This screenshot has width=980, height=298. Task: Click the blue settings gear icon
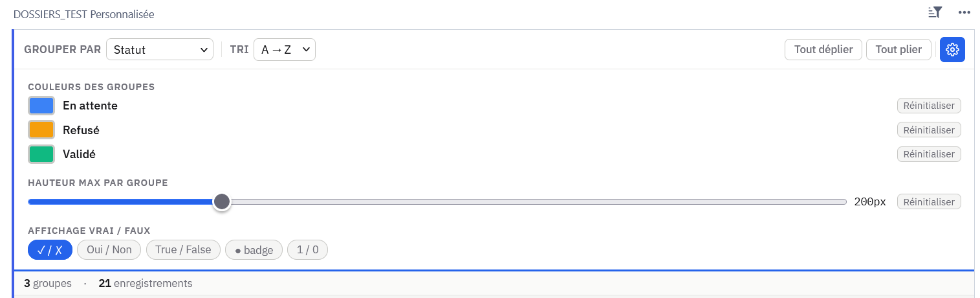[x=952, y=50]
